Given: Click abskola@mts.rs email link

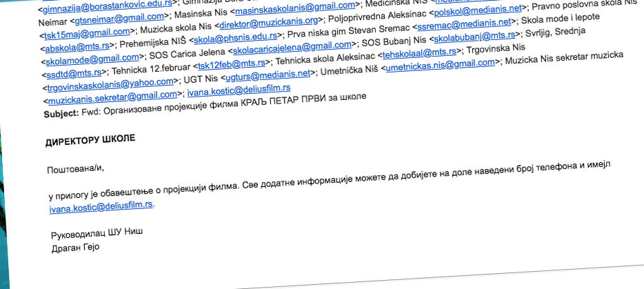Looking at the screenshot, I should [x=75, y=49].
